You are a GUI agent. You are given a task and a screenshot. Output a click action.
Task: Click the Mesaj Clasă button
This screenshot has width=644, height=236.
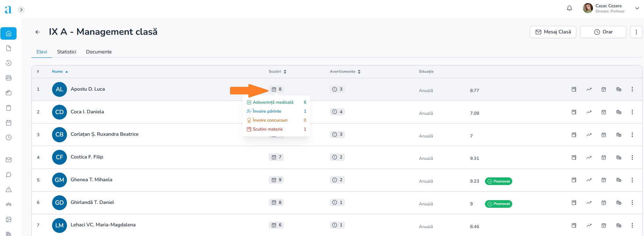point(553,32)
